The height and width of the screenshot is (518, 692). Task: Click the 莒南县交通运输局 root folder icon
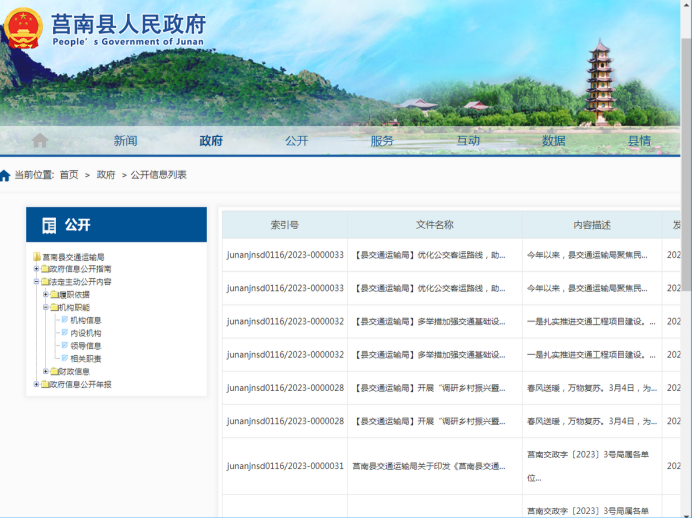point(37,257)
